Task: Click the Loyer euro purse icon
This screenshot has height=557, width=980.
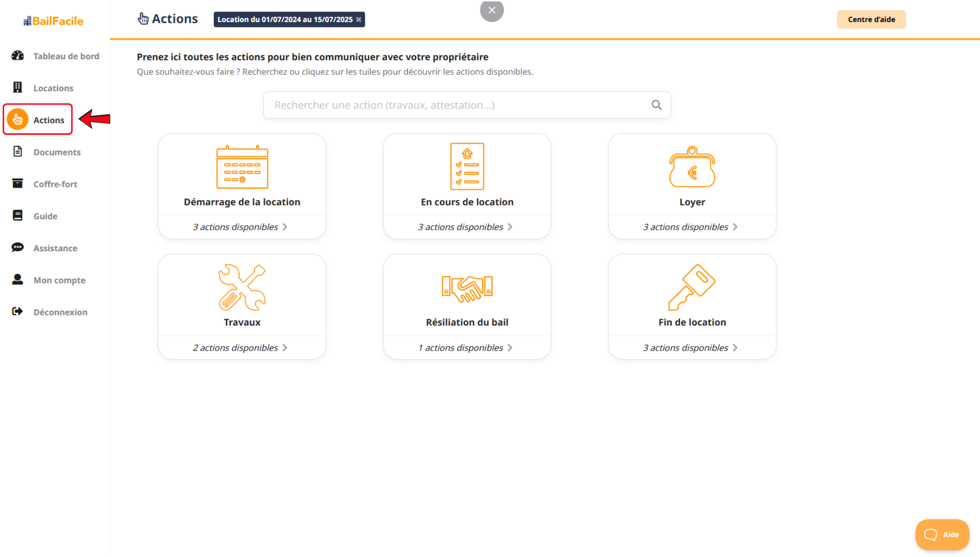Action: (692, 167)
